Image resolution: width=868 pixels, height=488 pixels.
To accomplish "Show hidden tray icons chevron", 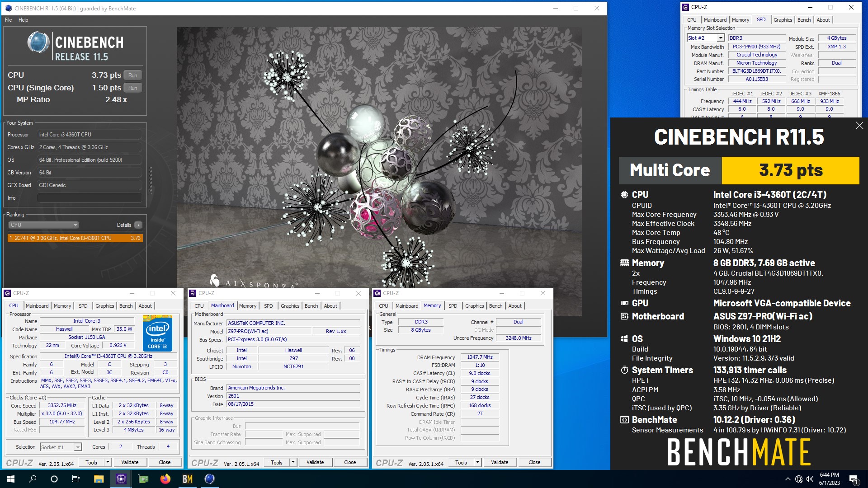I will [x=788, y=479].
